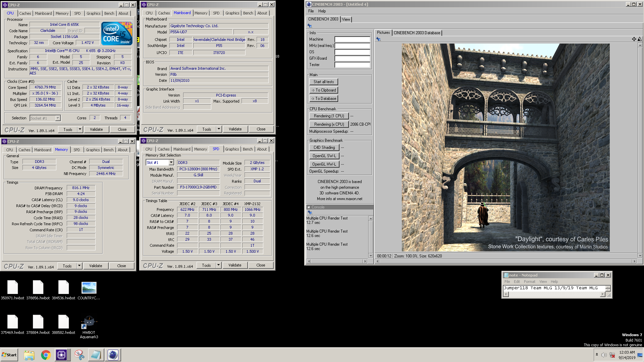Open the CINEBENCH 2003 Database tab
Viewport: 644px width, 362px height.
[417, 33]
